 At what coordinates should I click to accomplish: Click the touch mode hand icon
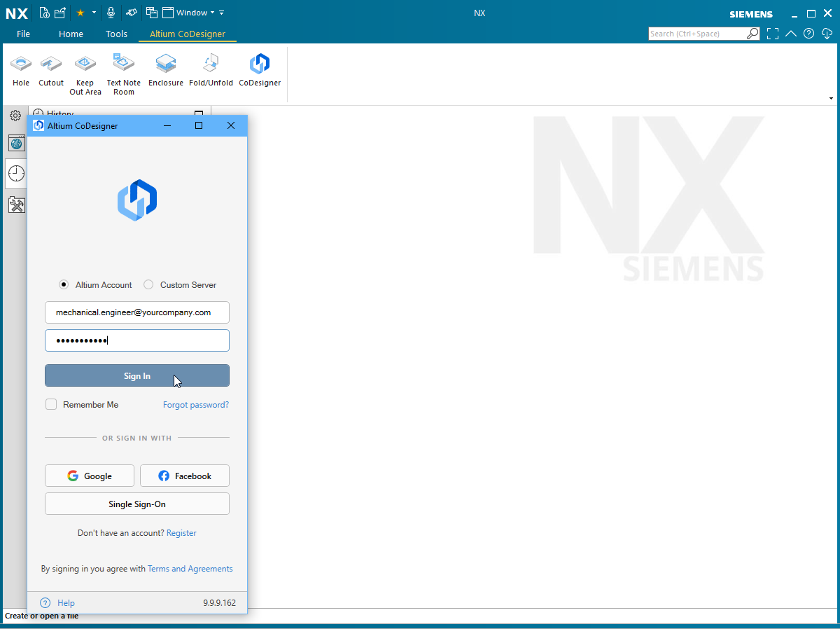(131, 13)
